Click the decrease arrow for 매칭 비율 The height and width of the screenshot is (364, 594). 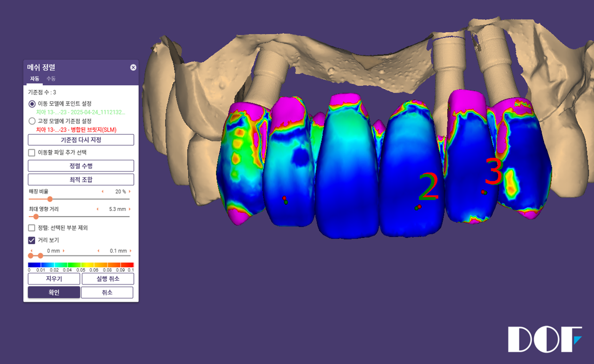102,191
